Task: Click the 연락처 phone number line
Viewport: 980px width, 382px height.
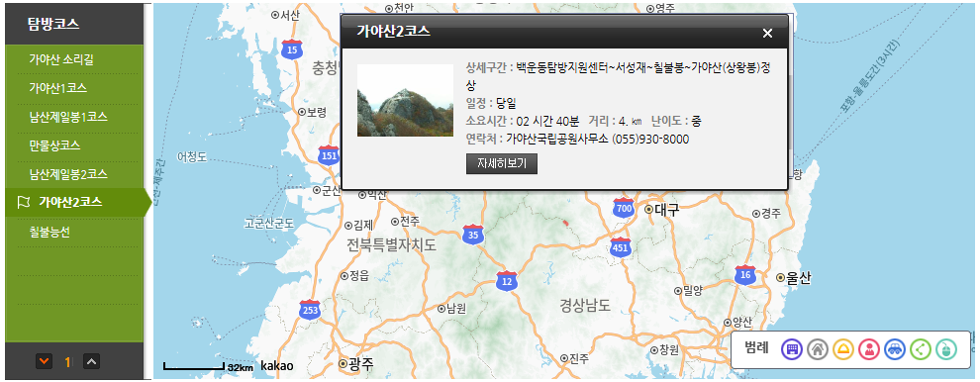Action: click(577, 140)
